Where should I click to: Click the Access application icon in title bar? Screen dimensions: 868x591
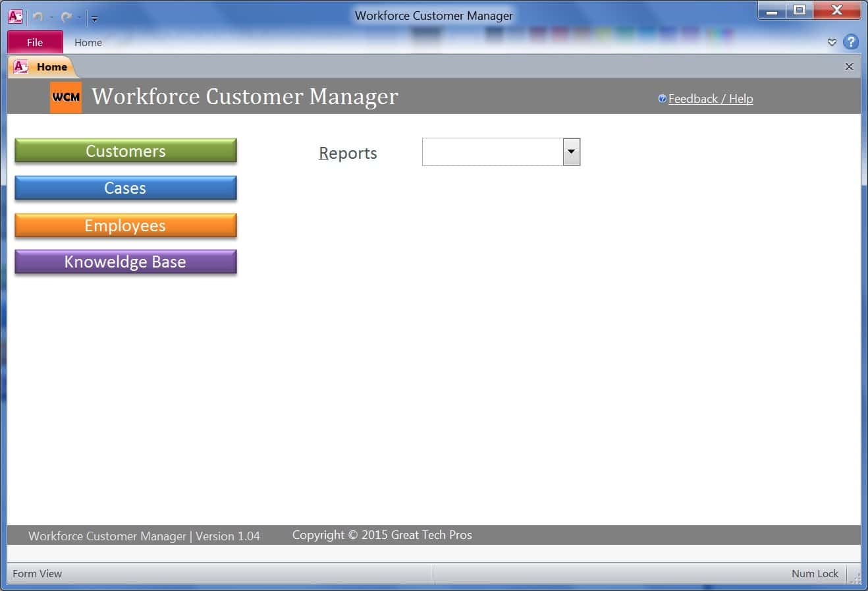coord(15,16)
